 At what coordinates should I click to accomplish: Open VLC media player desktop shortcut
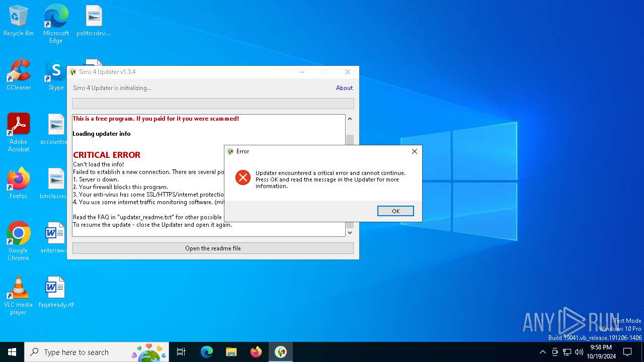point(19,296)
